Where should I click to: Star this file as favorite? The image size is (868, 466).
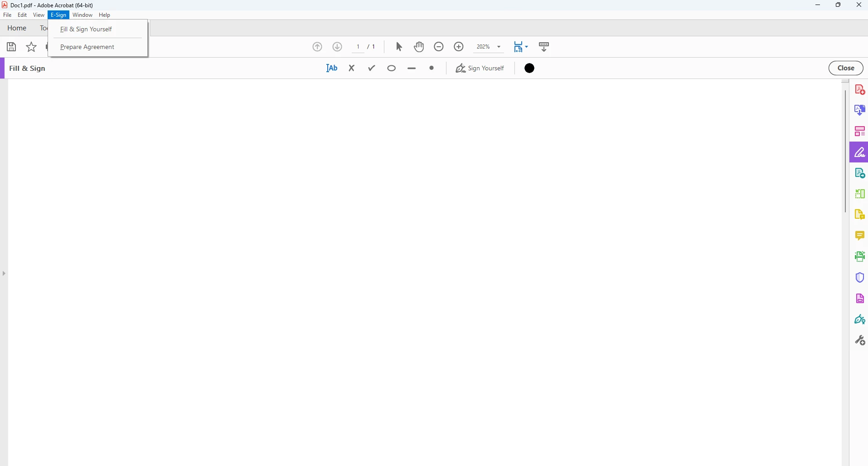pyautogui.click(x=31, y=47)
